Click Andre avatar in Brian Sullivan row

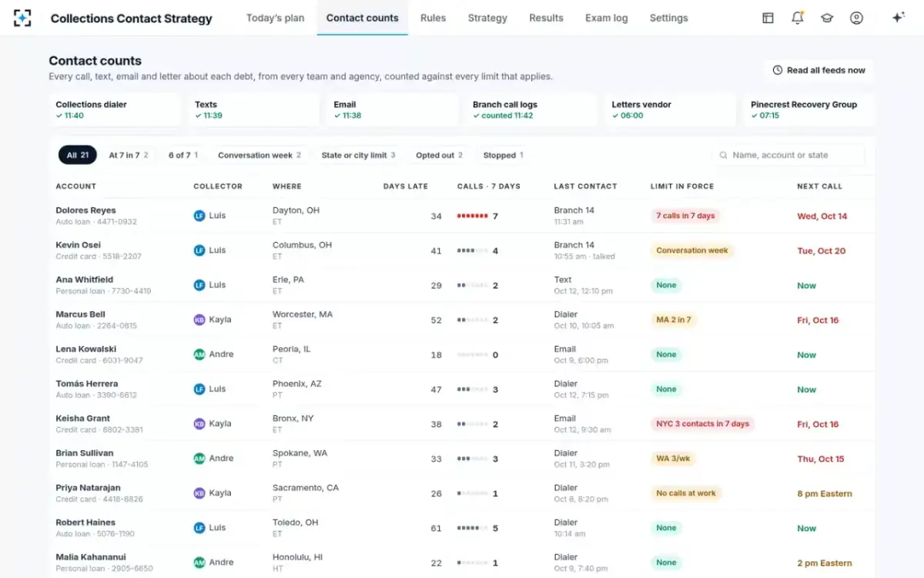point(199,459)
